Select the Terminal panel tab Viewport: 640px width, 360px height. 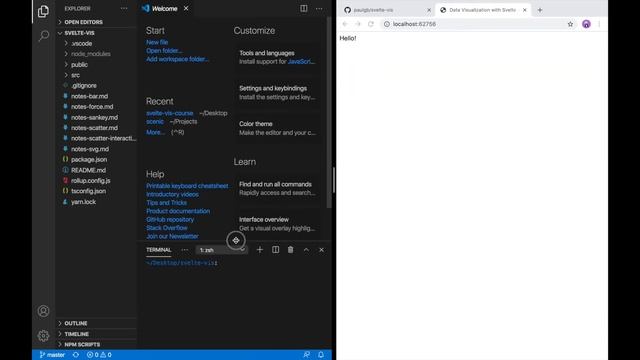159,250
